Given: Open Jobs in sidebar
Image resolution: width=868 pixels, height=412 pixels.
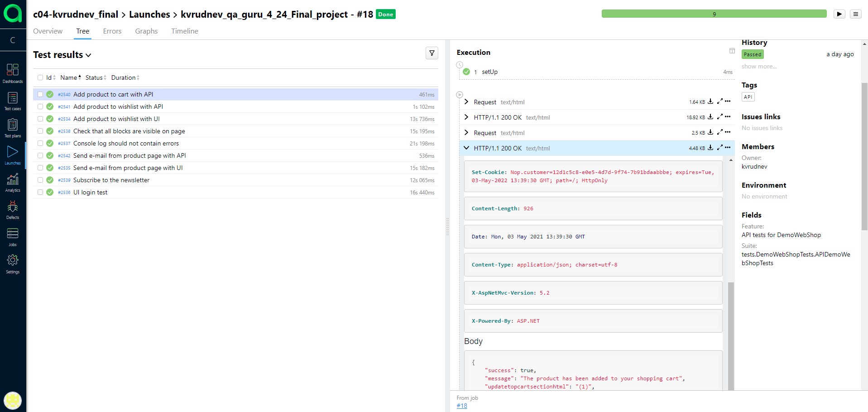Looking at the screenshot, I should [x=13, y=237].
